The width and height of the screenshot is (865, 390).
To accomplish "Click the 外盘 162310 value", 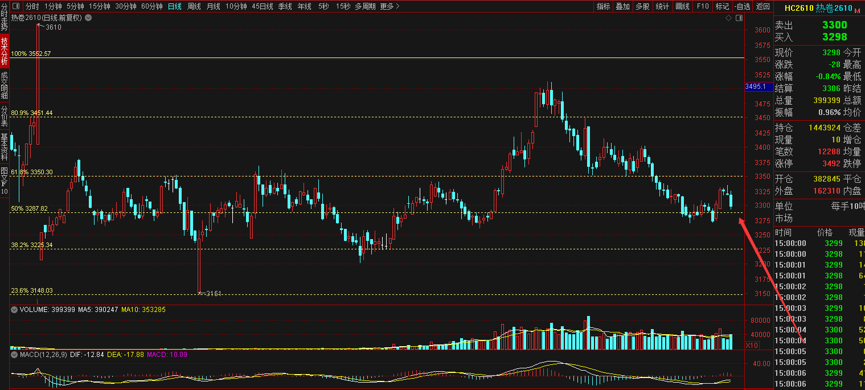I will [x=826, y=191].
